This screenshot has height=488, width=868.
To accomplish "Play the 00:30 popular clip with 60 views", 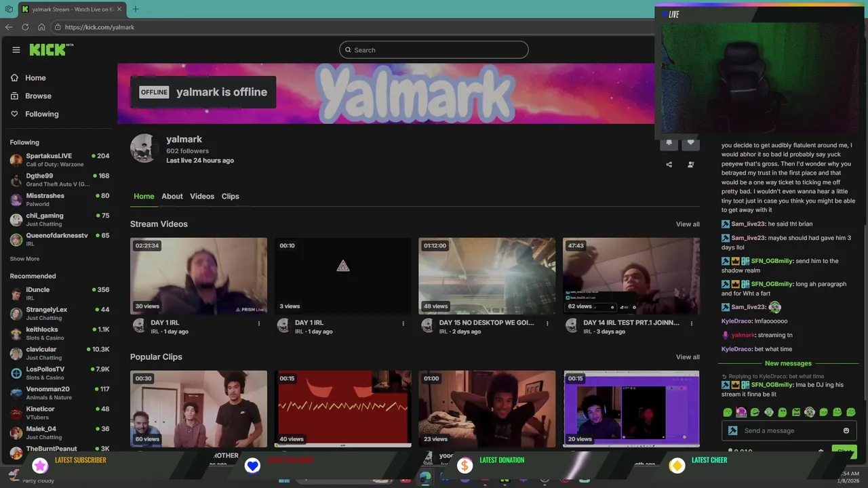I will (x=199, y=409).
